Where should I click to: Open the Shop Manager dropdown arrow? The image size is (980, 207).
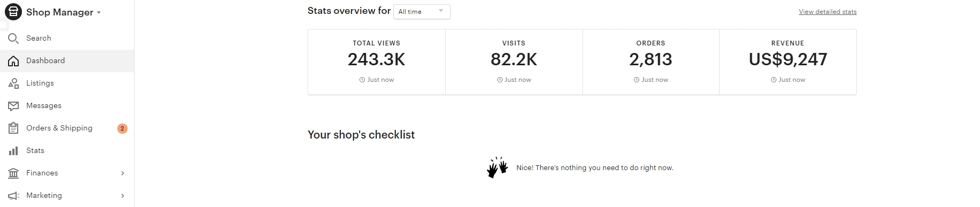99,12
